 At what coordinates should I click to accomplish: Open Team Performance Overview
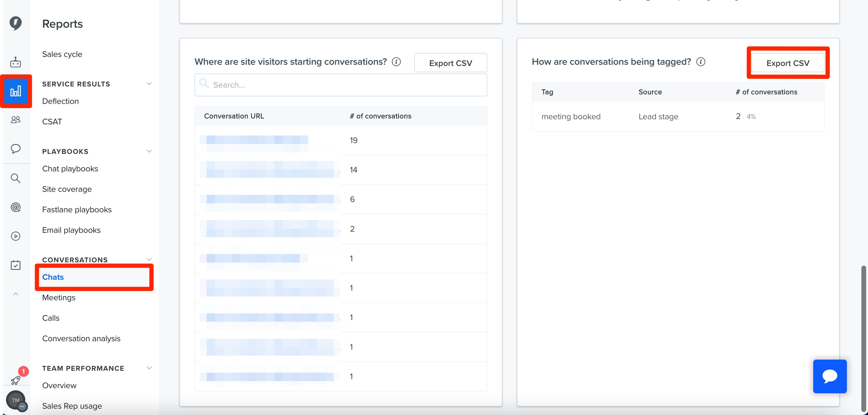[59, 386]
